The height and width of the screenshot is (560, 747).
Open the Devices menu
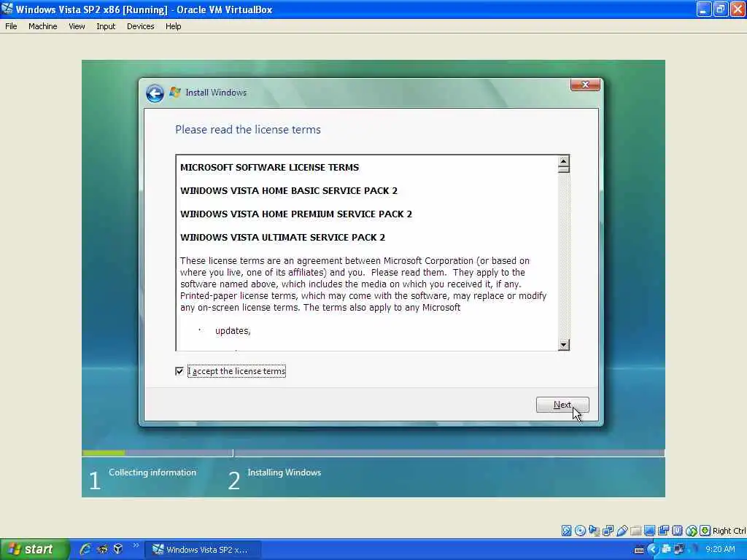pos(141,26)
